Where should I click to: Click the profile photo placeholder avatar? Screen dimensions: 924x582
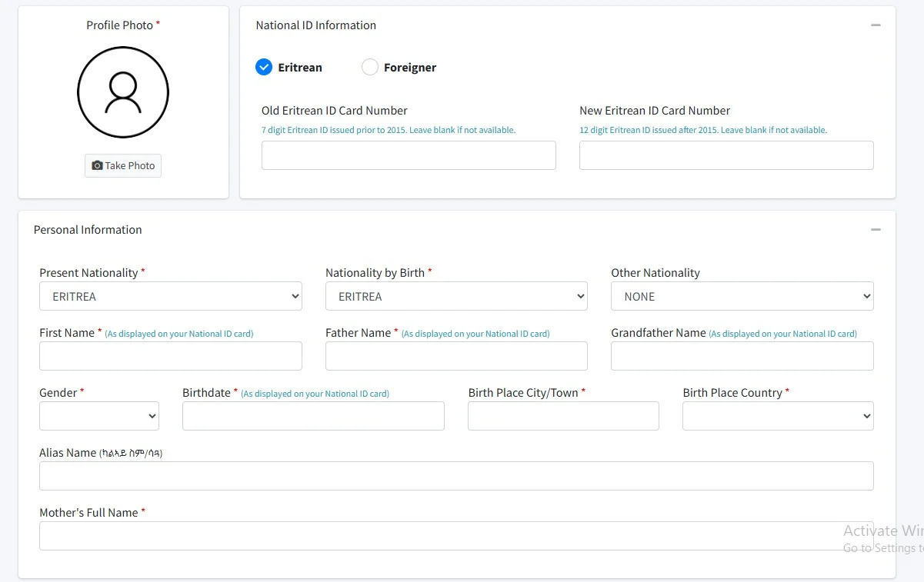123,92
